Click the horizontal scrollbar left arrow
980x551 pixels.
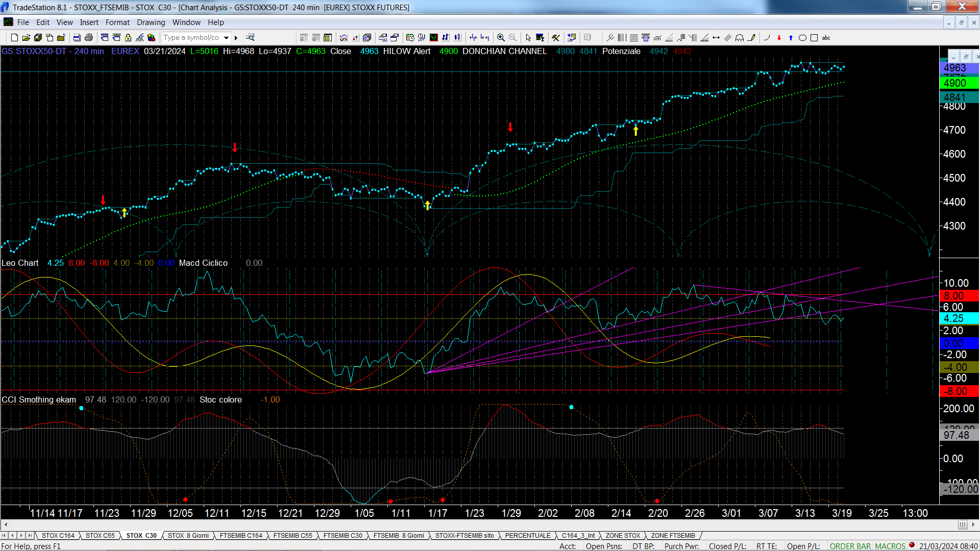6,524
